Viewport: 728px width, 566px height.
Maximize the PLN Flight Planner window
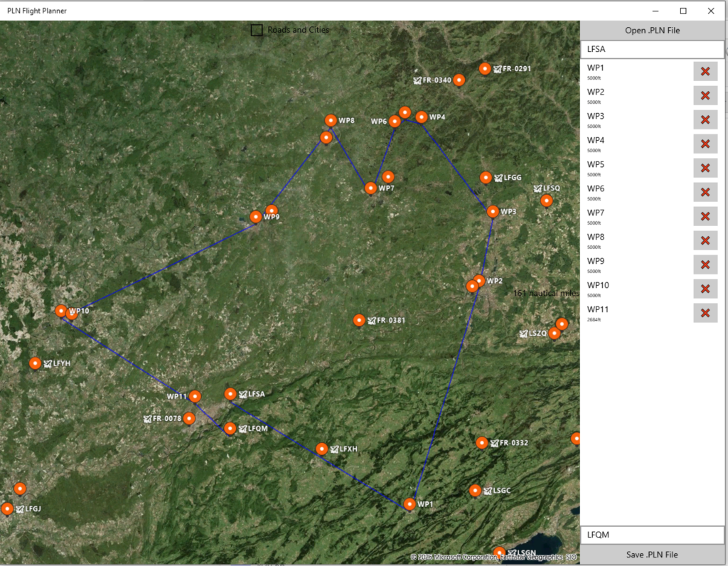[x=683, y=11]
